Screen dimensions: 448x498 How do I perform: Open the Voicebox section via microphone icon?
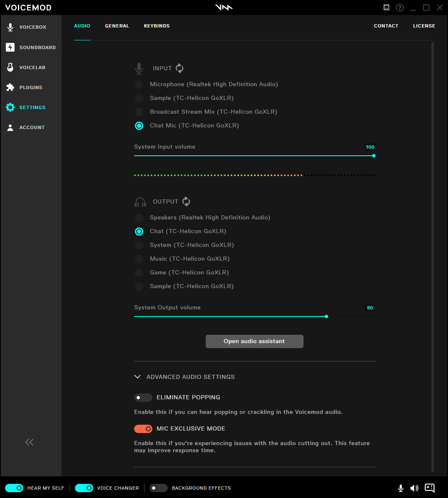point(10,27)
